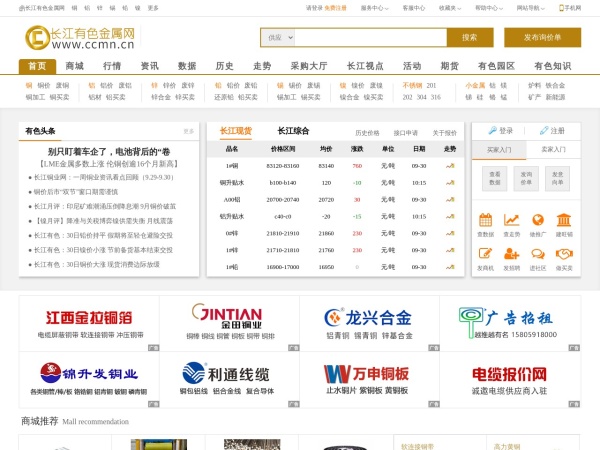Image resolution: width=600 pixels, height=450 pixels.
Task: Open the 采购大厅 navigation item
Action: [x=309, y=66]
